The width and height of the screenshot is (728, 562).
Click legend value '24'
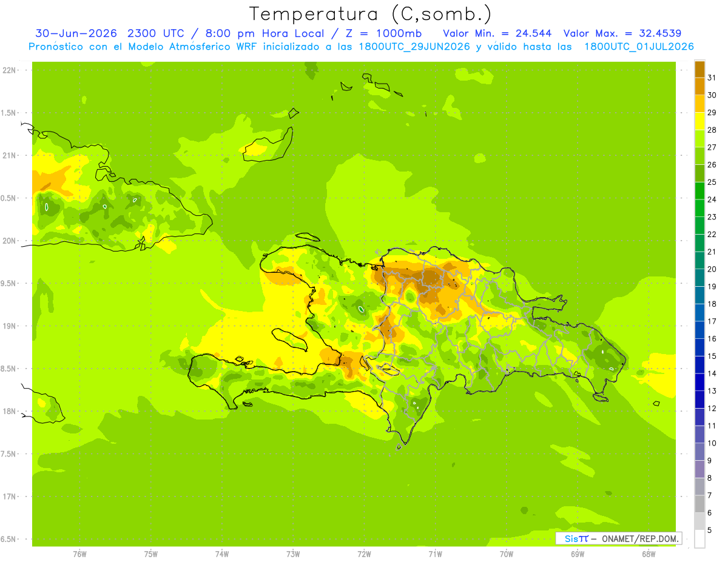pos(712,199)
